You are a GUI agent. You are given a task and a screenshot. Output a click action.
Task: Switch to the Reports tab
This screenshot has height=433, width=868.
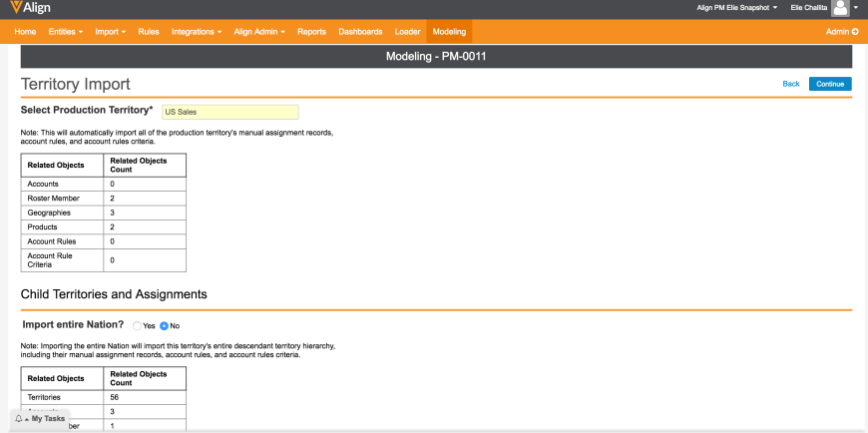point(311,32)
